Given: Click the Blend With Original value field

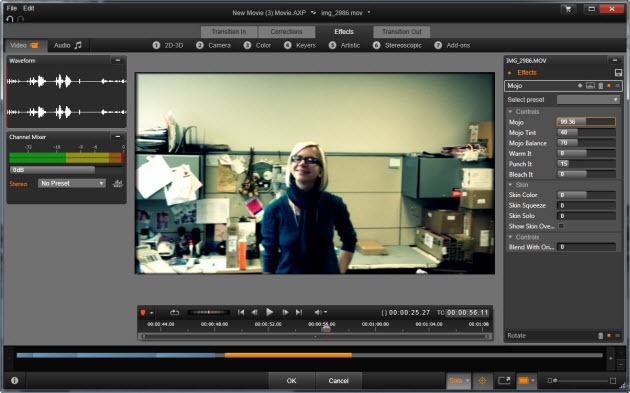Looking at the screenshot, I should 586,247.
